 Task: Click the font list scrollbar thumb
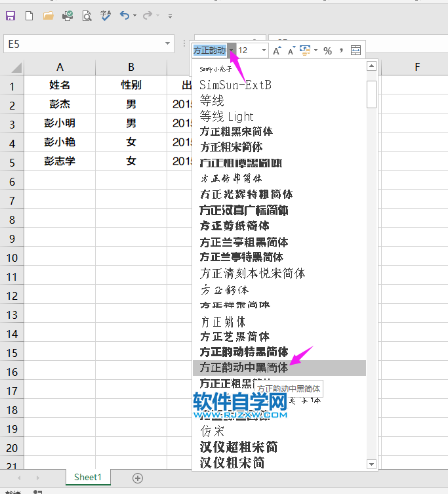372,94
